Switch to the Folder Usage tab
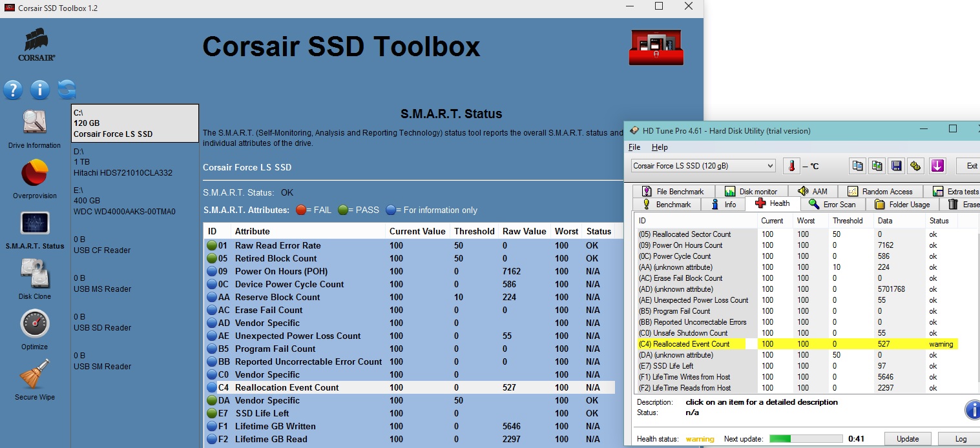The width and height of the screenshot is (980, 448). pos(902,204)
